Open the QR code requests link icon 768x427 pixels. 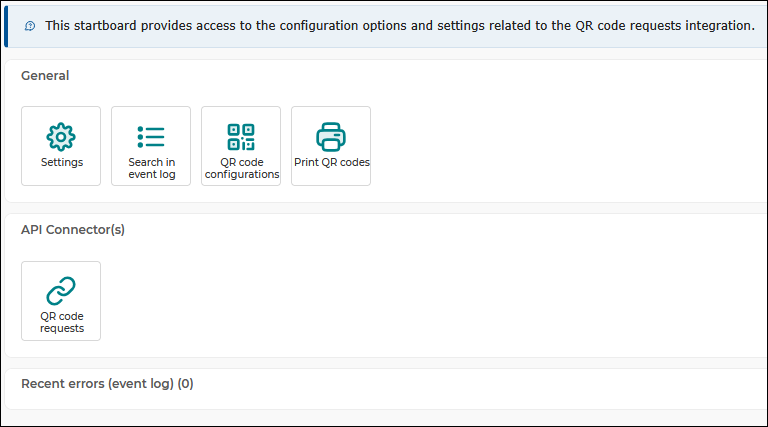click(x=61, y=291)
